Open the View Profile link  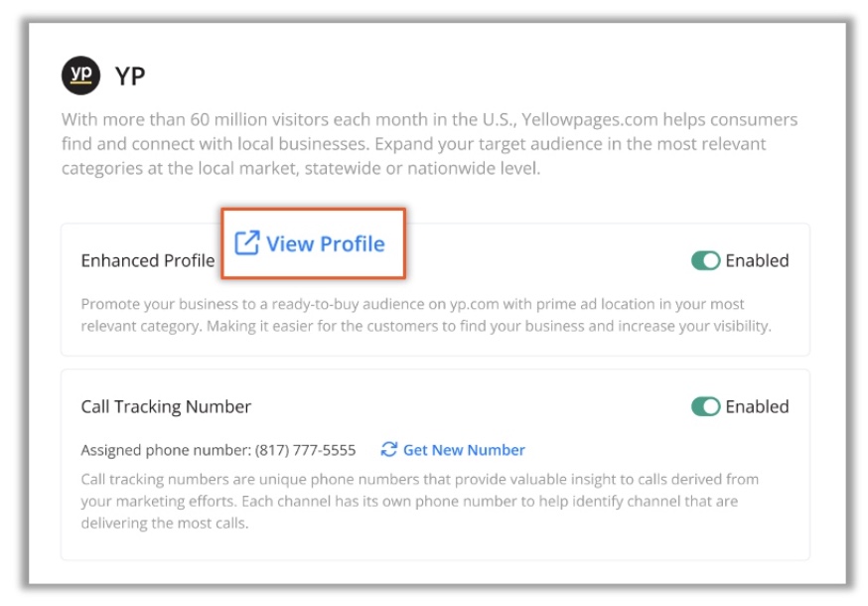326,243
